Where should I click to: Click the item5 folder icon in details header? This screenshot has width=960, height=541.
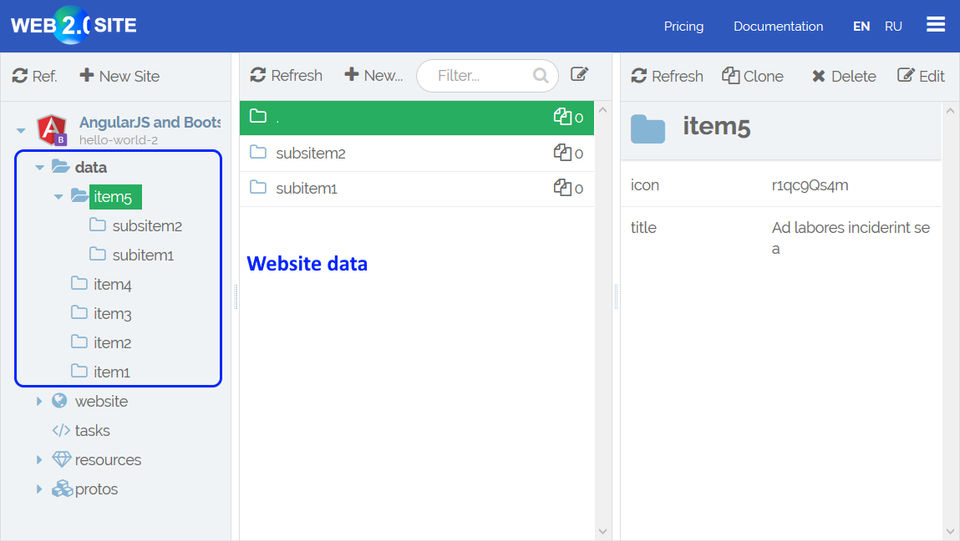(648, 129)
